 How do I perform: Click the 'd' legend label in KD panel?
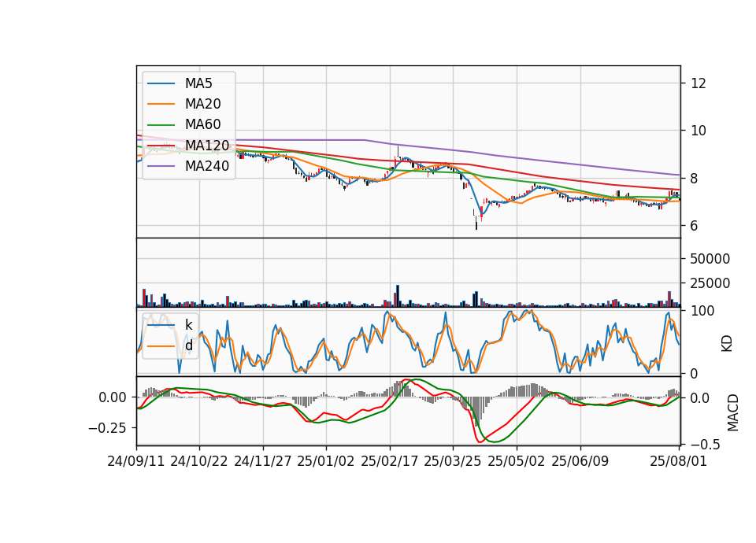[188, 345]
